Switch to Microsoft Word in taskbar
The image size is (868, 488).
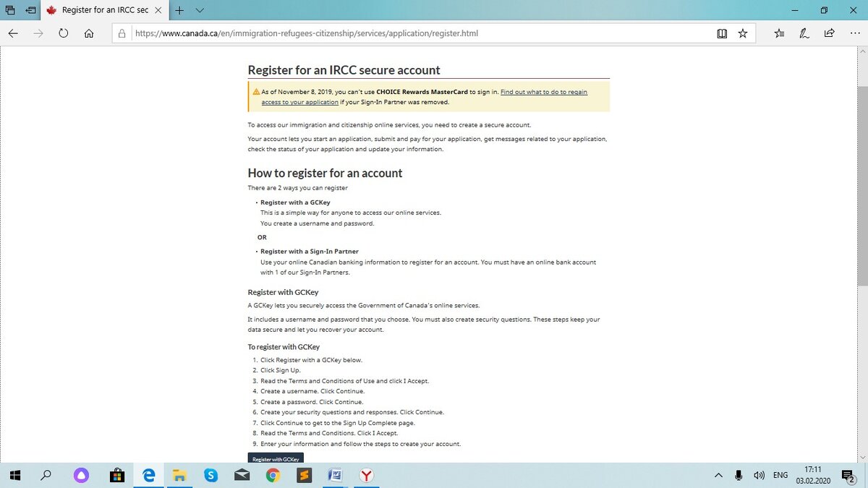335,475
